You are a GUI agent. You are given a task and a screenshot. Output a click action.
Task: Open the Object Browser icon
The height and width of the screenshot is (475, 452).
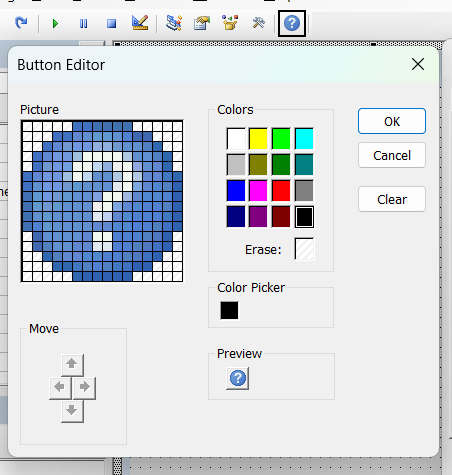[230, 23]
